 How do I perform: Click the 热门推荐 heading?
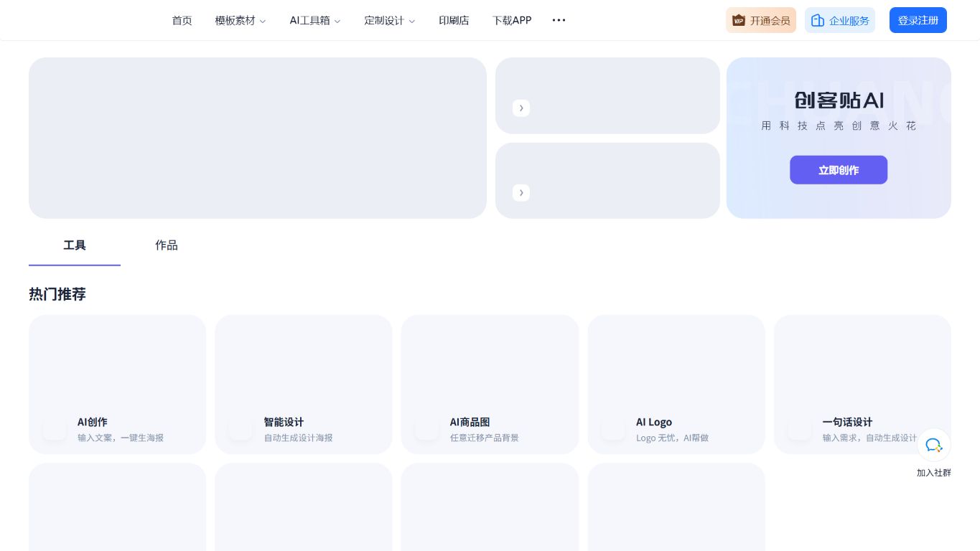click(57, 294)
